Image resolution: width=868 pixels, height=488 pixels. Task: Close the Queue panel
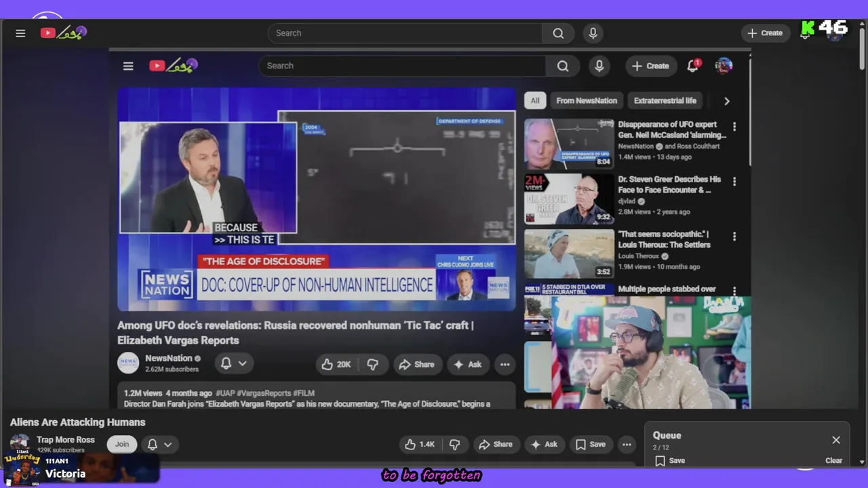point(836,440)
